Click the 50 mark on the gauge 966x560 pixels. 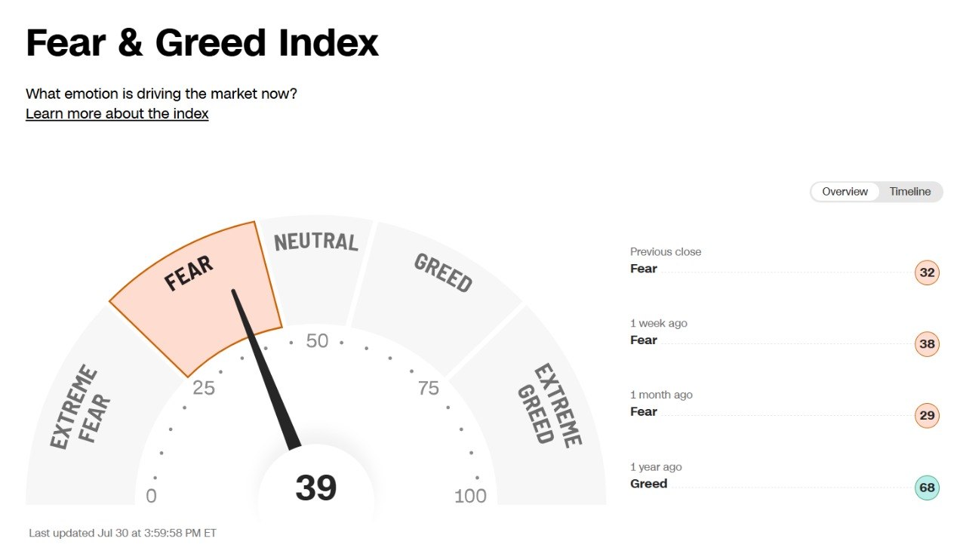pos(317,341)
